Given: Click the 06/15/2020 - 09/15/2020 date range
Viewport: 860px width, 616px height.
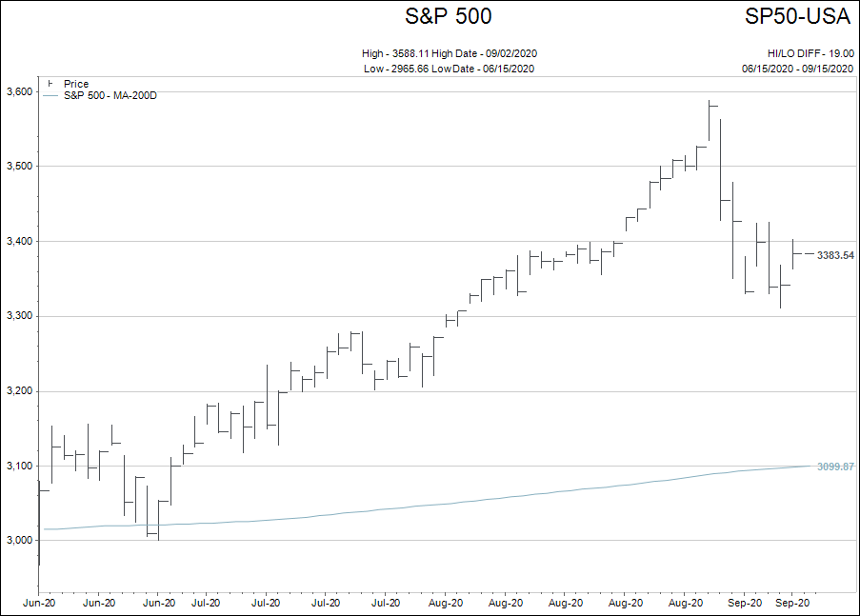Looking at the screenshot, I should (x=798, y=69).
